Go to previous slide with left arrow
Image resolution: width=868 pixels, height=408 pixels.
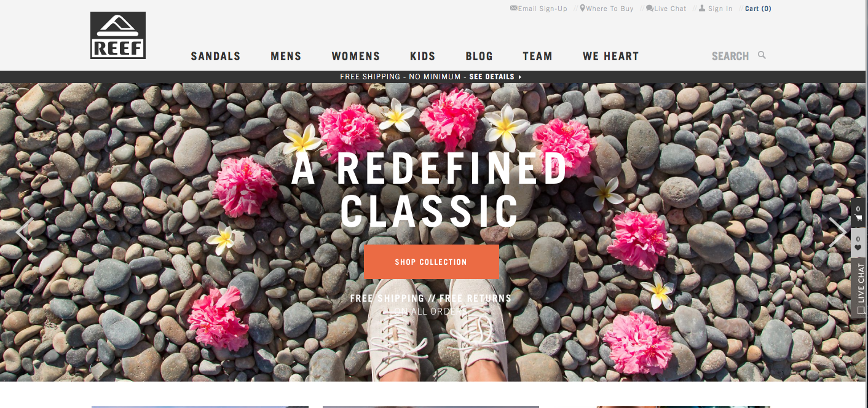click(x=24, y=233)
